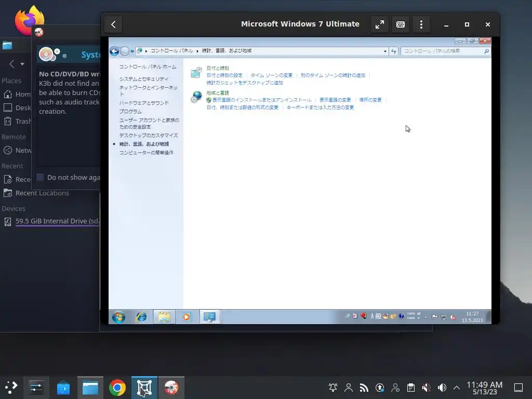
Task: Click 日付と時刻の設定 link
Action: 224,75
